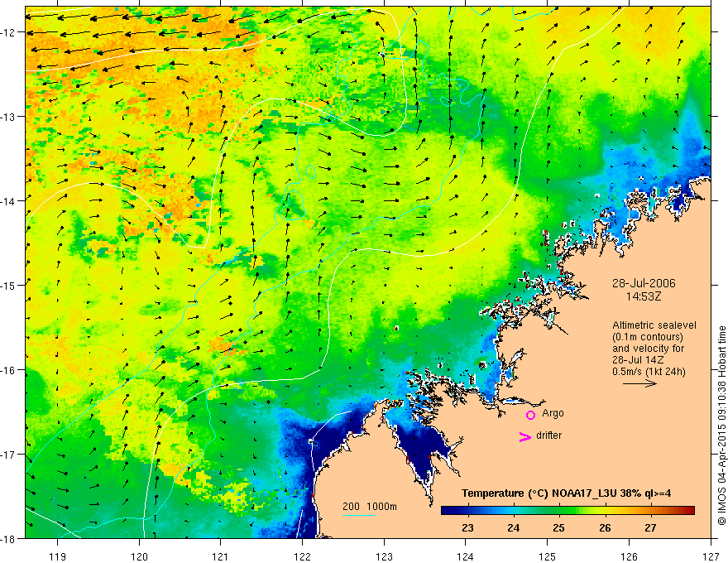Click the magenta Argo circle legend symbol
728x563 pixels.
pyautogui.click(x=530, y=415)
